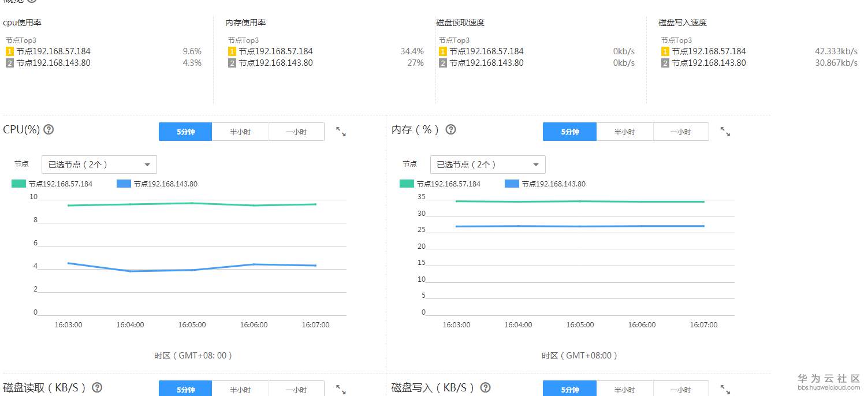
Task: Expand the memory chart to fullscreen
Action: [x=725, y=132]
